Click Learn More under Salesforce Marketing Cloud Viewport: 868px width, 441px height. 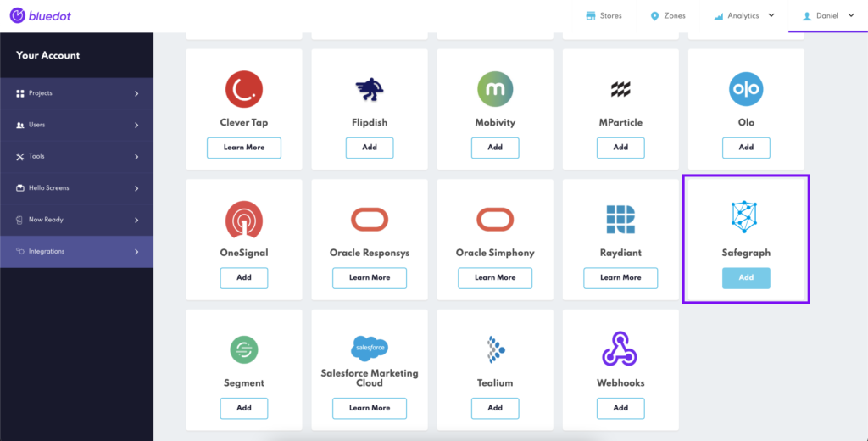(x=370, y=408)
